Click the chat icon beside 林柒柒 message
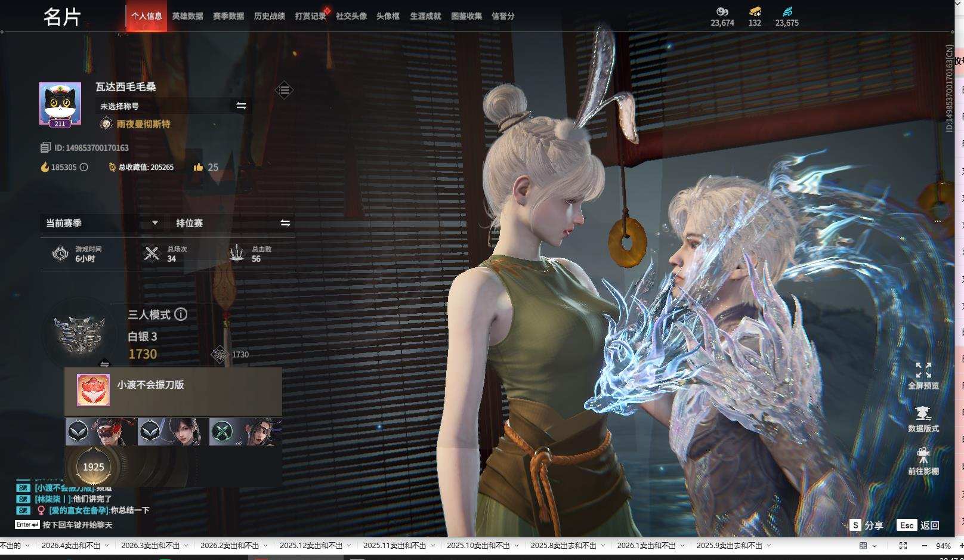This screenshot has width=964, height=560. [23, 499]
